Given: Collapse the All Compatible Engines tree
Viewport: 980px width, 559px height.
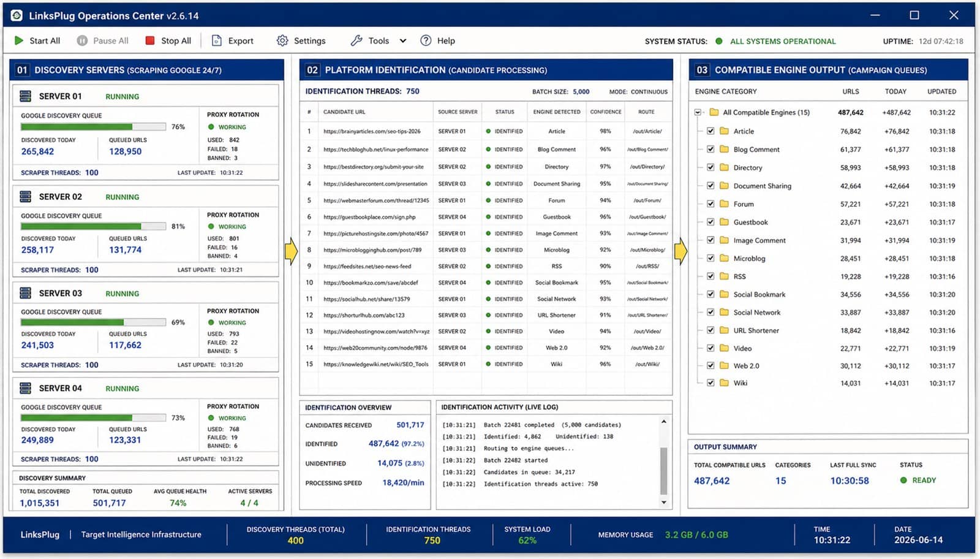Looking at the screenshot, I should point(698,112).
